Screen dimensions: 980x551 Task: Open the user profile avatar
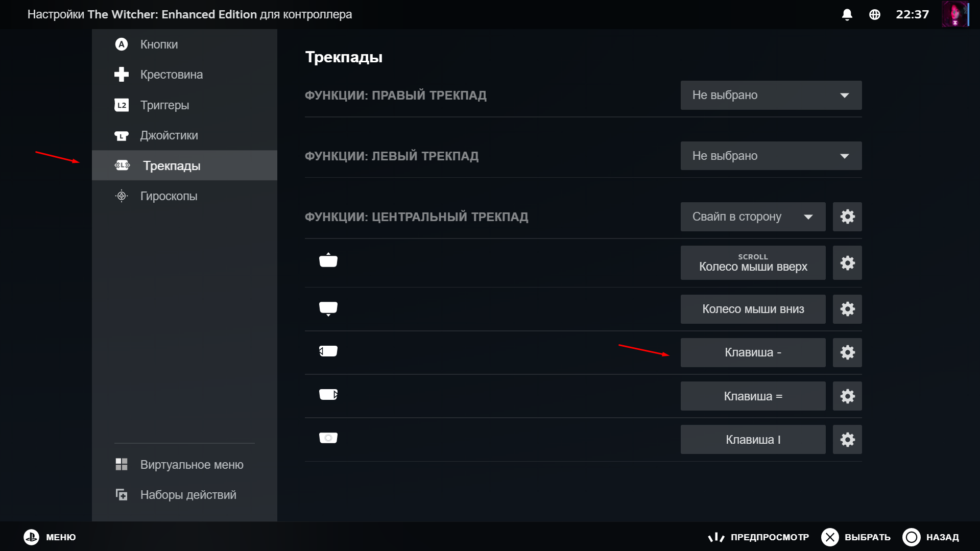954,14
